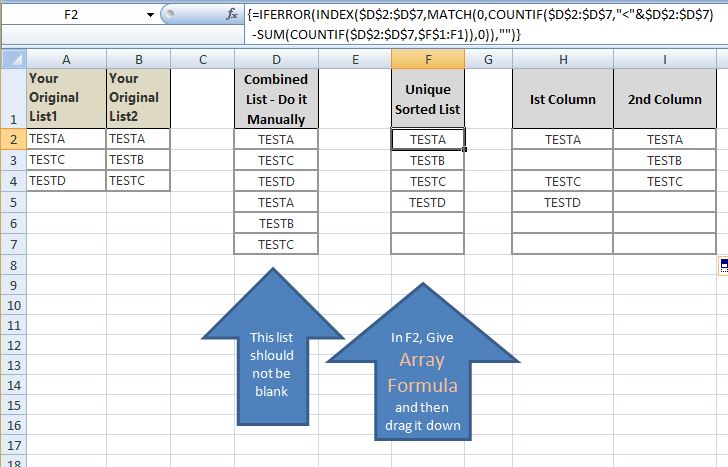Select row 9 header

coord(14,285)
